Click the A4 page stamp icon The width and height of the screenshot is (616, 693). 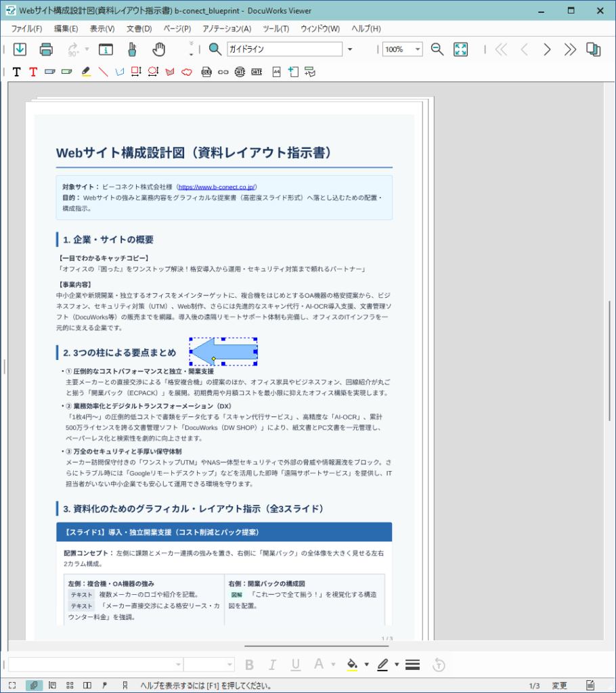click(276, 72)
